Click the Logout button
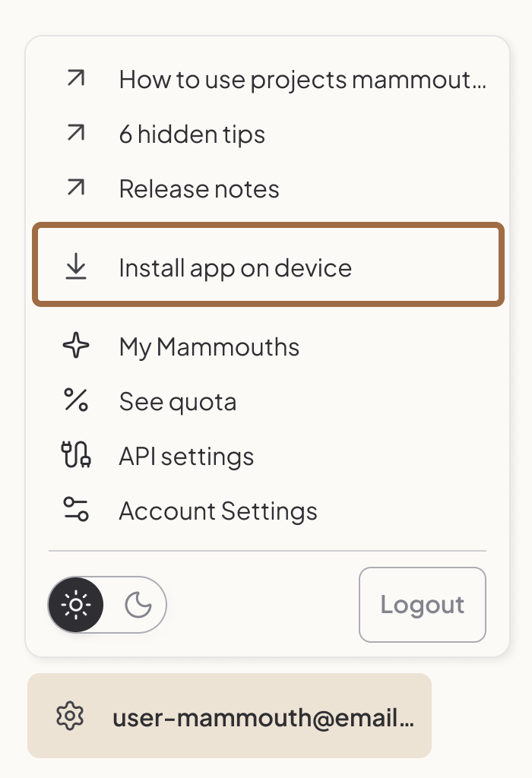532x778 pixels. 423,605
